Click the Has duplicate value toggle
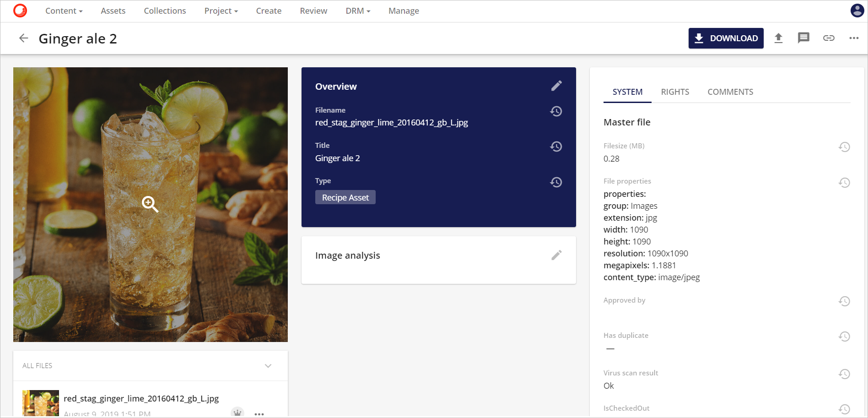The image size is (868, 418). point(610,348)
